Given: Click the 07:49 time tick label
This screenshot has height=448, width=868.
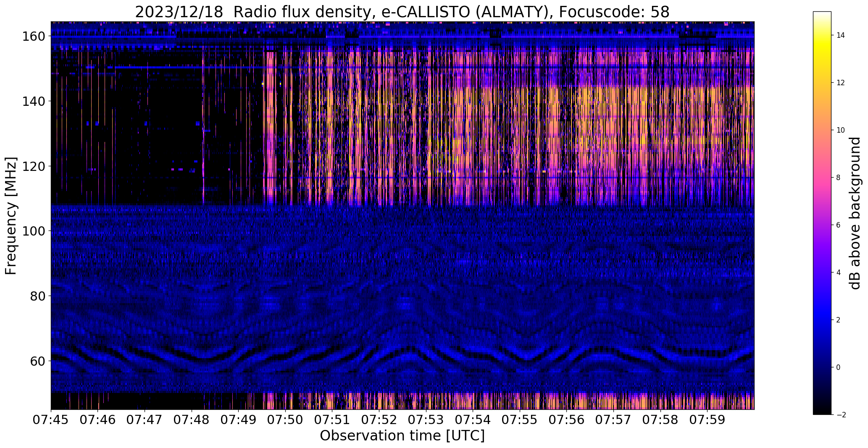Looking at the screenshot, I should 239,419.
